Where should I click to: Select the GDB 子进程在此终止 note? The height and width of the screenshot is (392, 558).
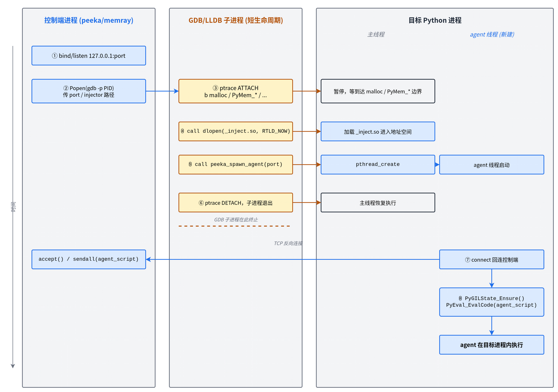click(x=236, y=219)
